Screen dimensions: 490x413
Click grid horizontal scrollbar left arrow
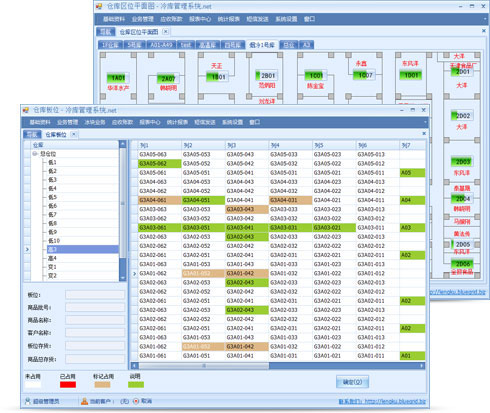(134, 366)
